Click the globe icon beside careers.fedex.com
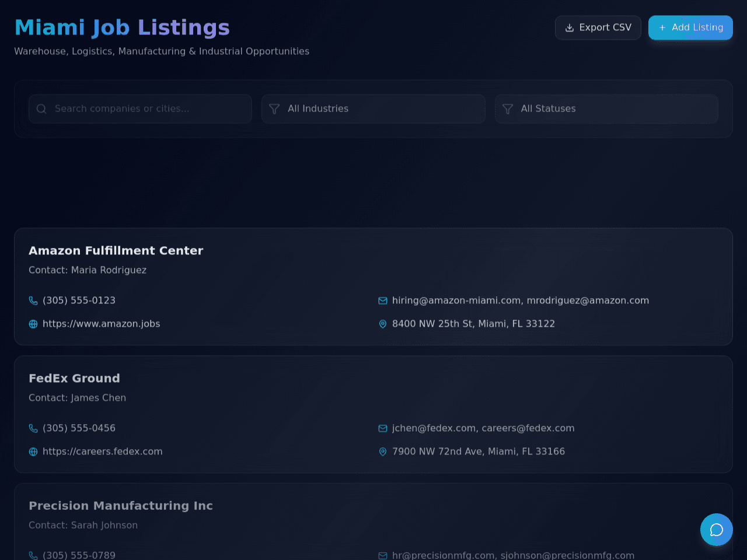The width and height of the screenshot is (747, 560). pyautogui.click(x=33, y=452)
